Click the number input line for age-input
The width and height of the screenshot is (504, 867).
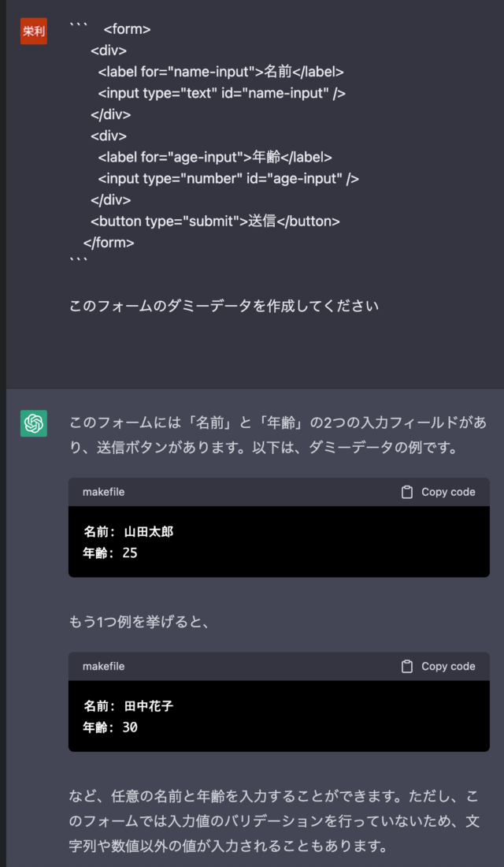point(228,179)
